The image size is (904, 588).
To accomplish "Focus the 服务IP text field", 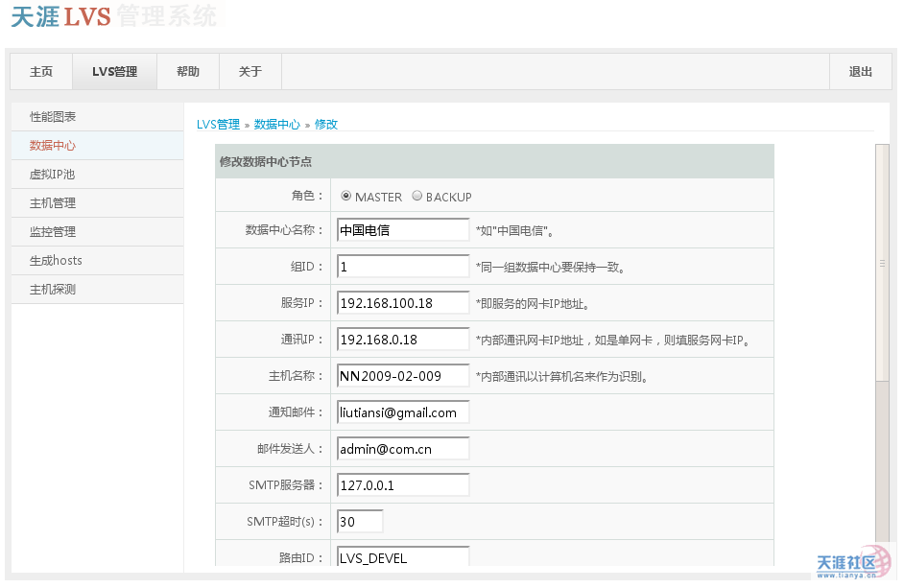I will (403, 303).
